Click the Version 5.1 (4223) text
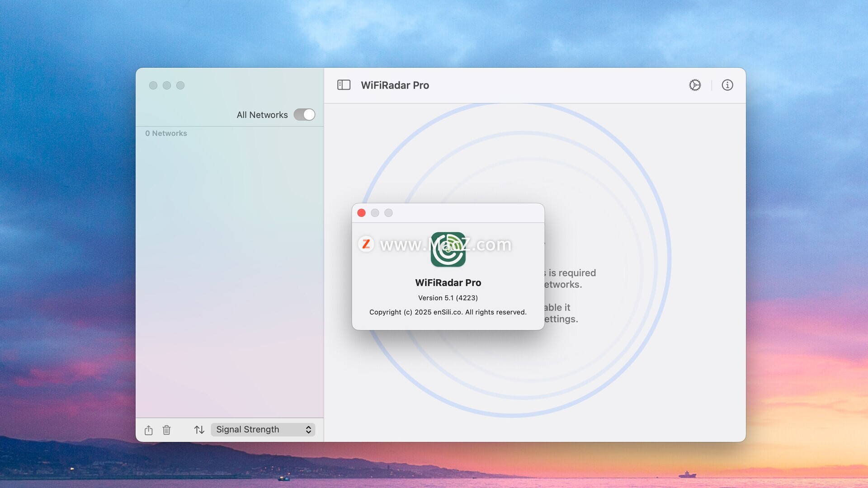This screenshot has width=868, height=488. pyautogui.click(x=448, y=298)
